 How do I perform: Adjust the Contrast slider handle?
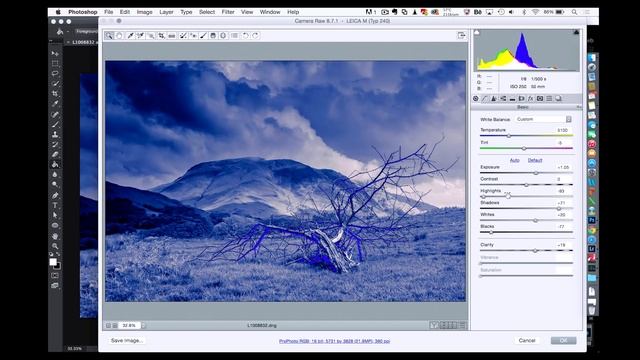(527, 185)
